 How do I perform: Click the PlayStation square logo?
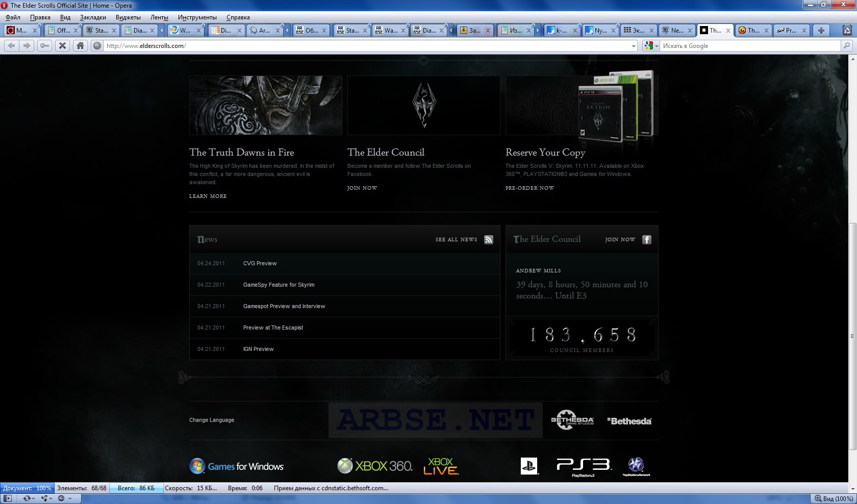point(529,466)
